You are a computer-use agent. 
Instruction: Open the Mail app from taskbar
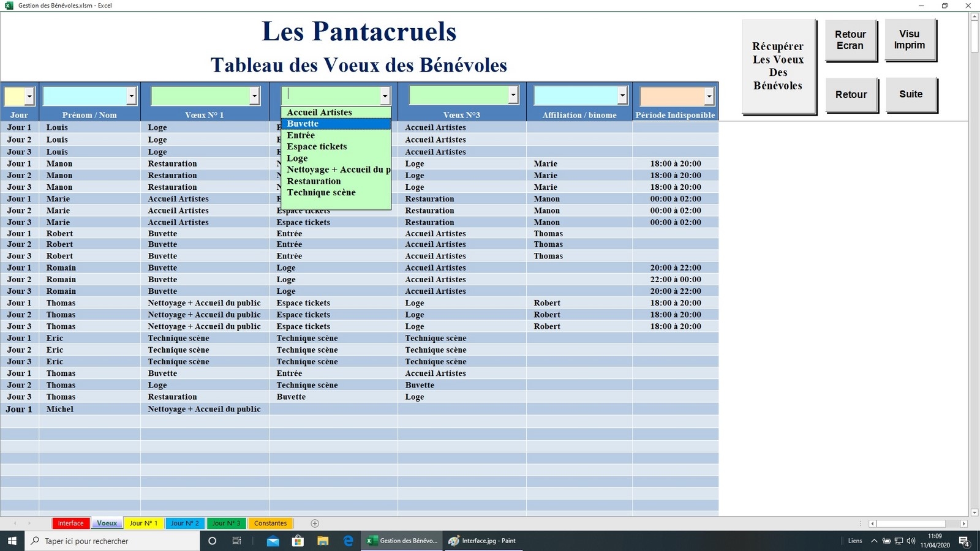[273, 541]
